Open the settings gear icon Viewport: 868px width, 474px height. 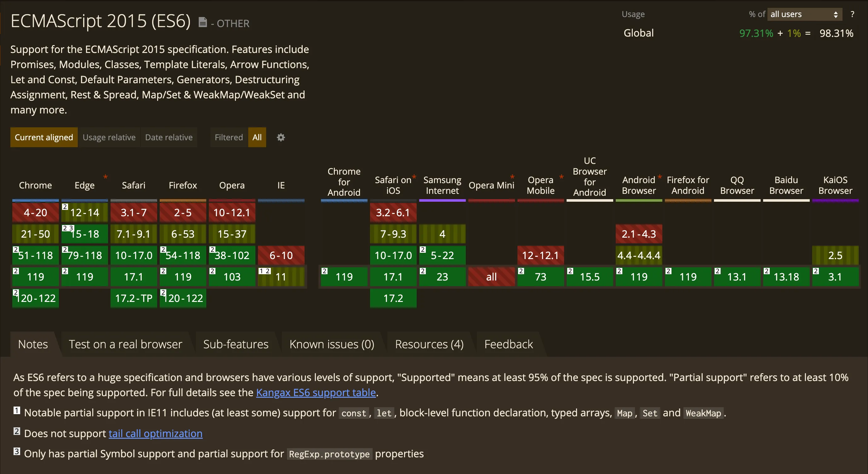tap(281, 137)
